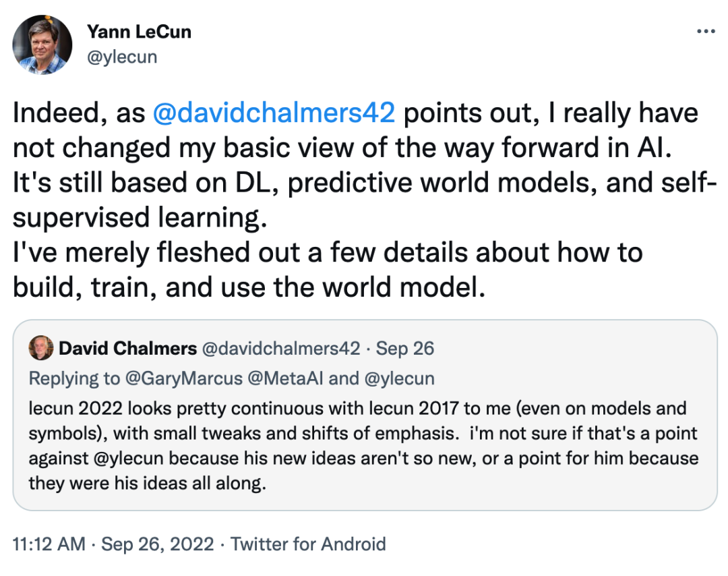This screenshot has width=728, height=576.
Task: Click the David Chalmers name in the quoted tweet
Action: [128, 349]
